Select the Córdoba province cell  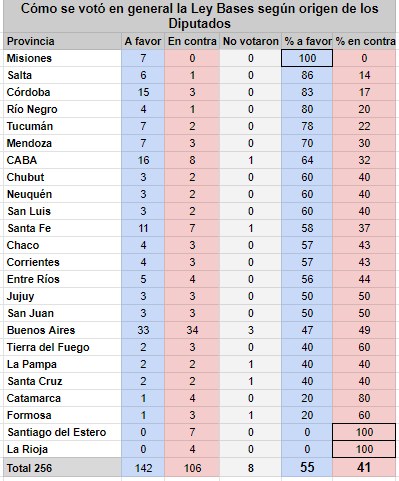click(62, 92)
